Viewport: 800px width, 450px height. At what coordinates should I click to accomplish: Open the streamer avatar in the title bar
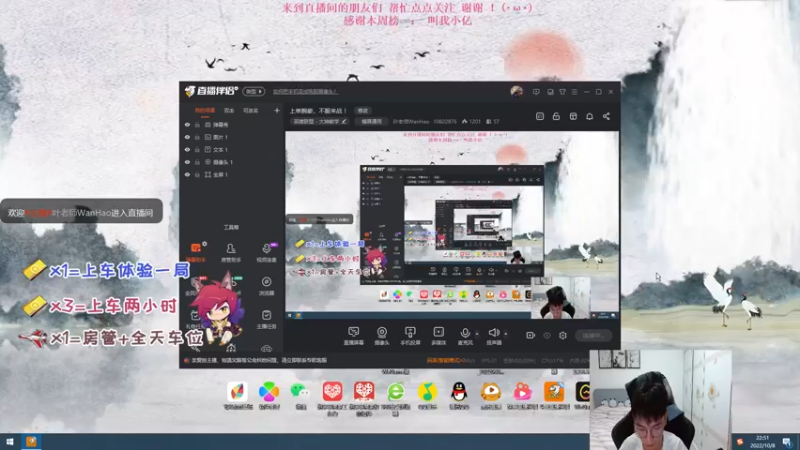pyautogui.click(x=516, y=91)
